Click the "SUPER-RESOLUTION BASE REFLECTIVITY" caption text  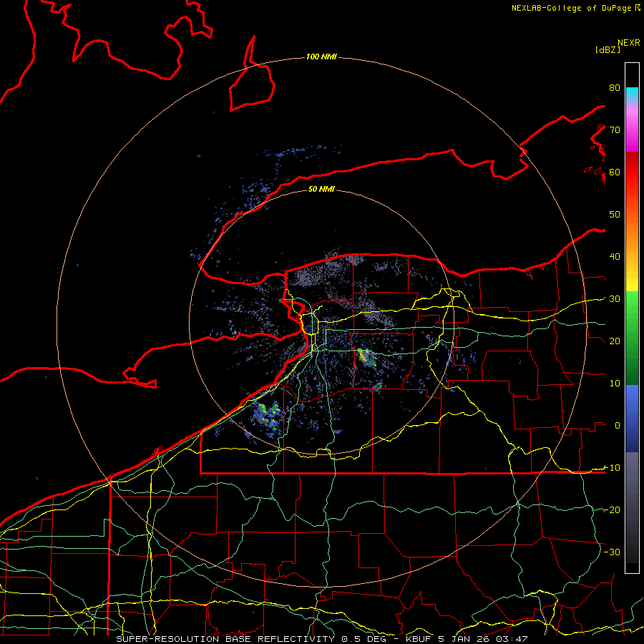[x=225, y=639]
